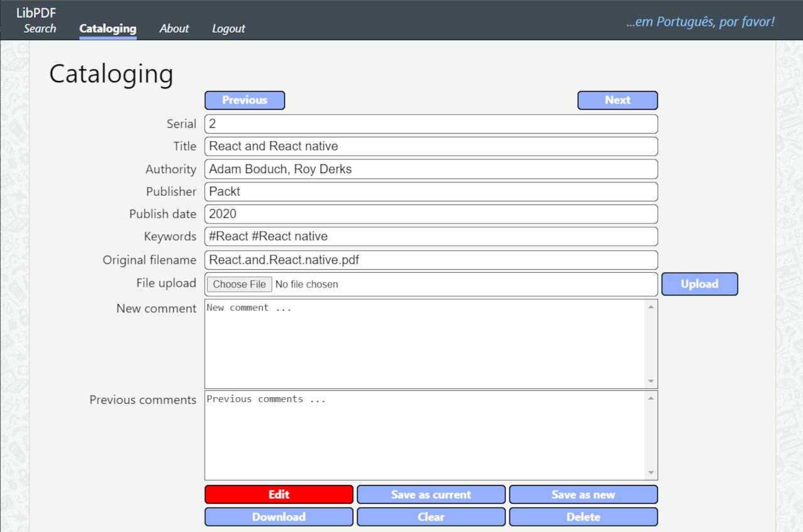Delete the current record
803x532 pixels.
point(583,517)
